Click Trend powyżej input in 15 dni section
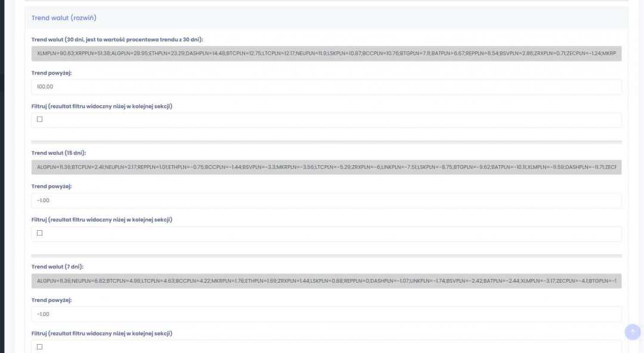644x353 pixels. (x=326, y=200)
